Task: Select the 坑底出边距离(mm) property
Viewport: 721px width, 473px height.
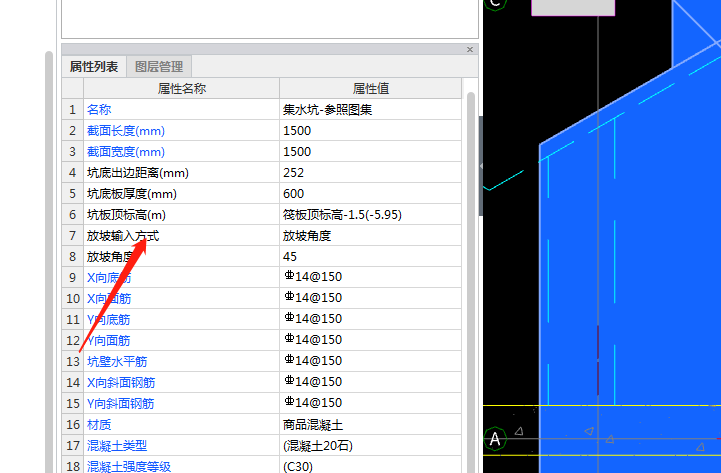Action: (137, 173)
